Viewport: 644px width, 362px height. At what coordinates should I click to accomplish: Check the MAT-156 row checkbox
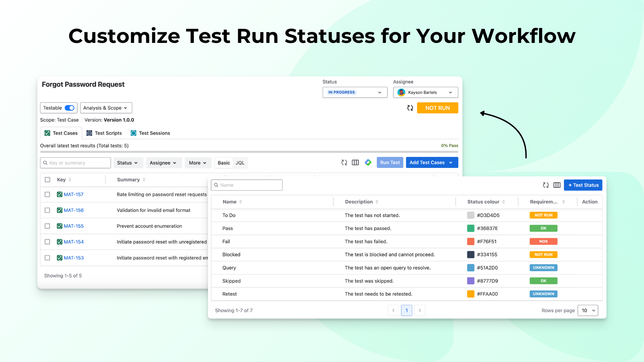[47, 210]
